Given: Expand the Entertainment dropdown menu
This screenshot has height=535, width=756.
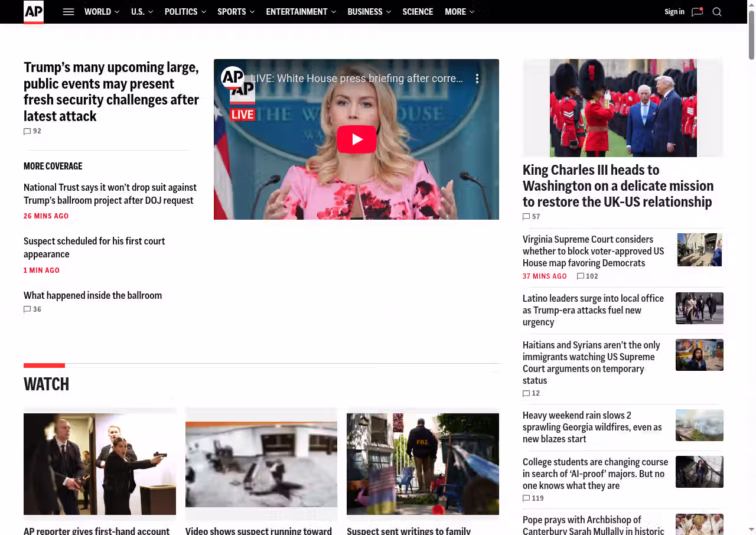Looking at the screenshot, I should (301, 12).
